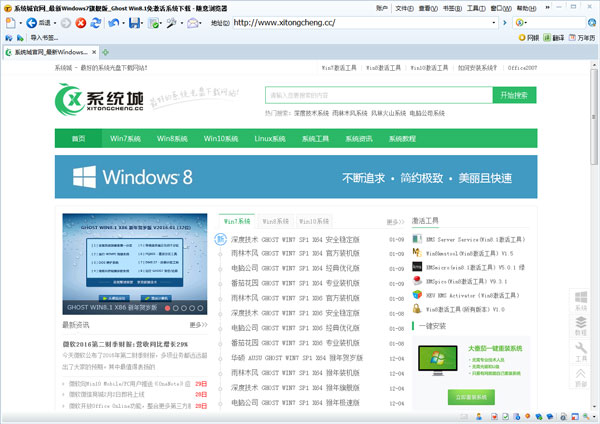This screenshot has height=424, width=600.
Task: Click the globe search button at toolbar's right end
Action: [592, 23]
